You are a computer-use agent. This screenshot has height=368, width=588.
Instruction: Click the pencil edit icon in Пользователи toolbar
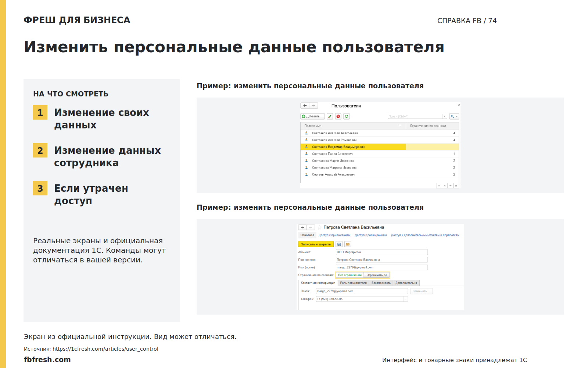pyautogui.click(x=330, y=116)
